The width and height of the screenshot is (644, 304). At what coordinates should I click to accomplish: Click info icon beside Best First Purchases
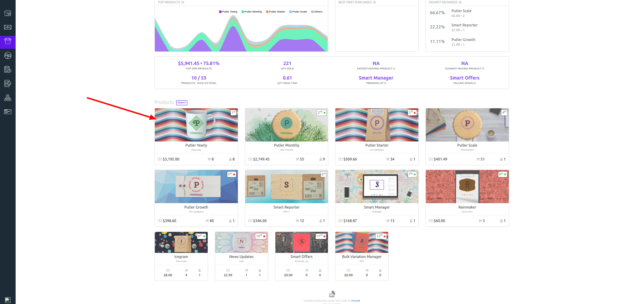[374, 2]
